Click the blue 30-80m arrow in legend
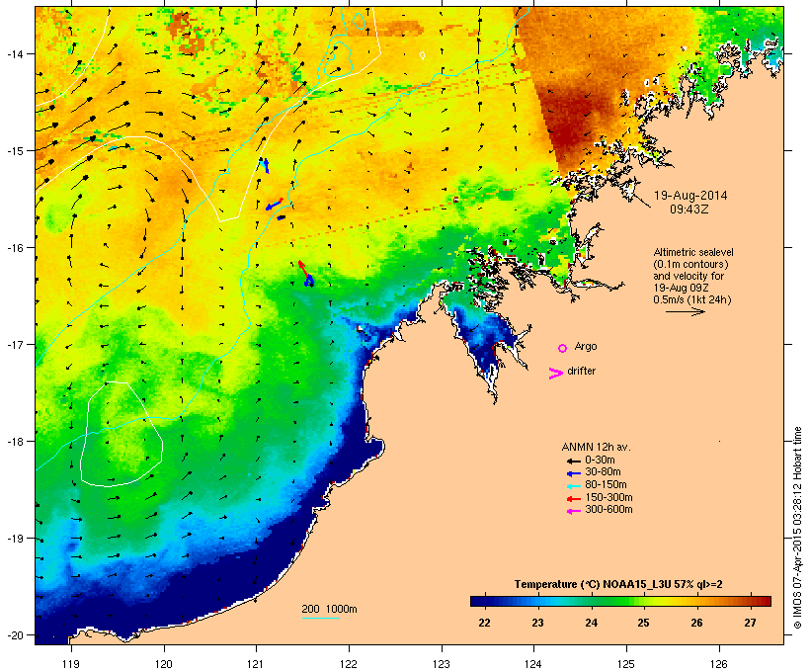Image resolution: width=810 pixels, height=672 pixels. (x=573, y=473)
